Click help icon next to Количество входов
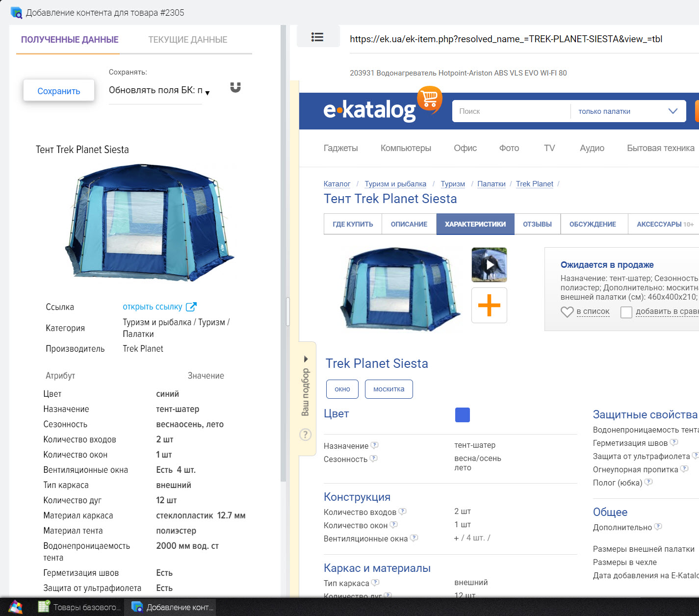The height and width of the screenshot is (616, 699). tap(402, 512)
